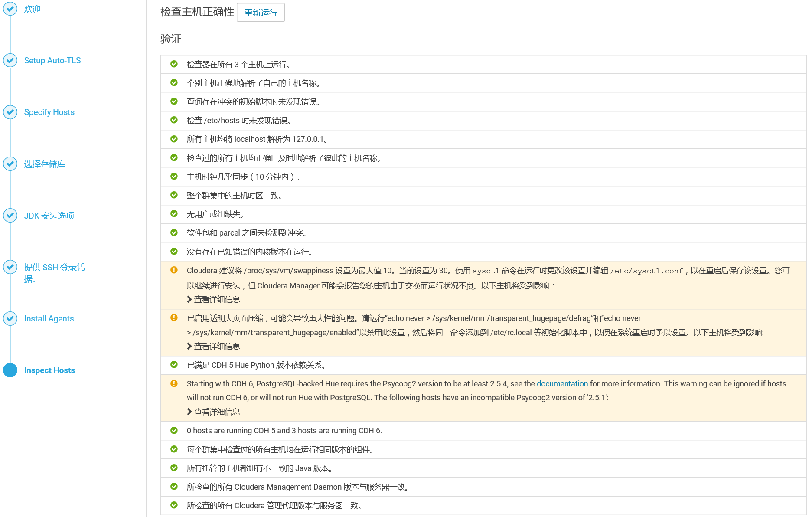Click the 选择存储库 step checkmark icon
The width and height of the screenshot is (812, 517).
pyautogui.click(x=10, y=164)
